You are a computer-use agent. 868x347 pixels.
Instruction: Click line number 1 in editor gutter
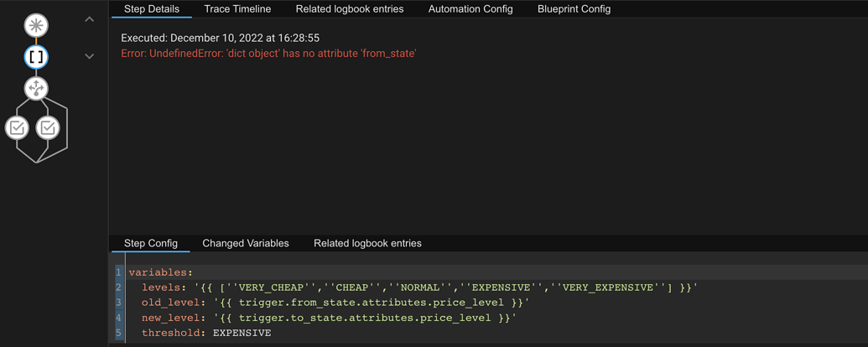click(118, 272)
